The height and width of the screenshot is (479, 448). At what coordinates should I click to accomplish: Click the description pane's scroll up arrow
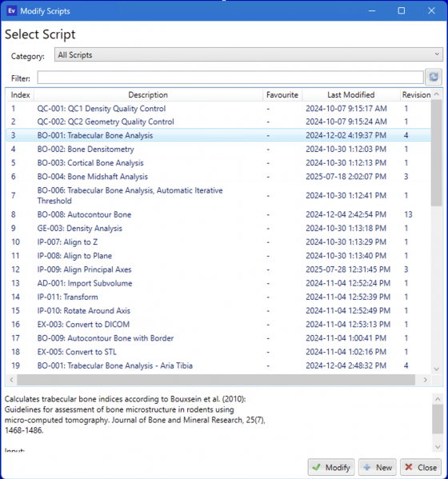(x=438, y=399)
